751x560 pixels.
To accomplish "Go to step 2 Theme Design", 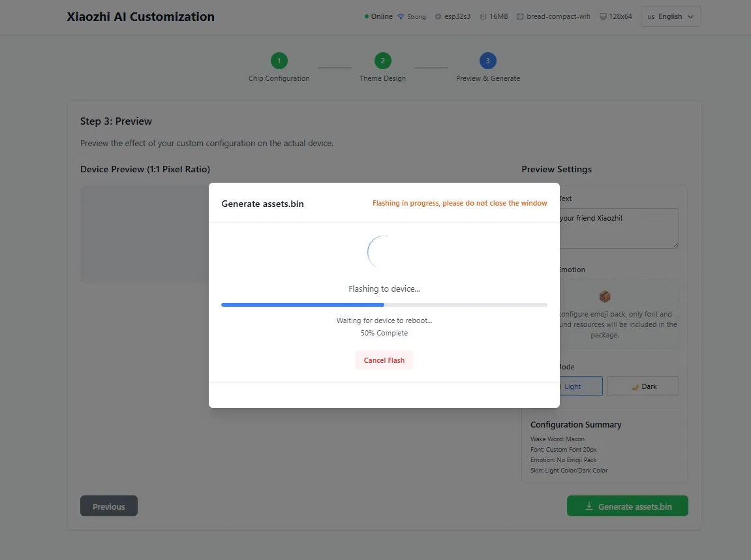I will tap(383, 61).
